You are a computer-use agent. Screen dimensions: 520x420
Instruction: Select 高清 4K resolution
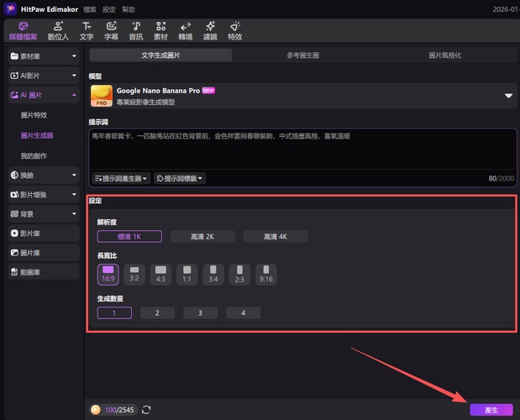coord(276,236)
